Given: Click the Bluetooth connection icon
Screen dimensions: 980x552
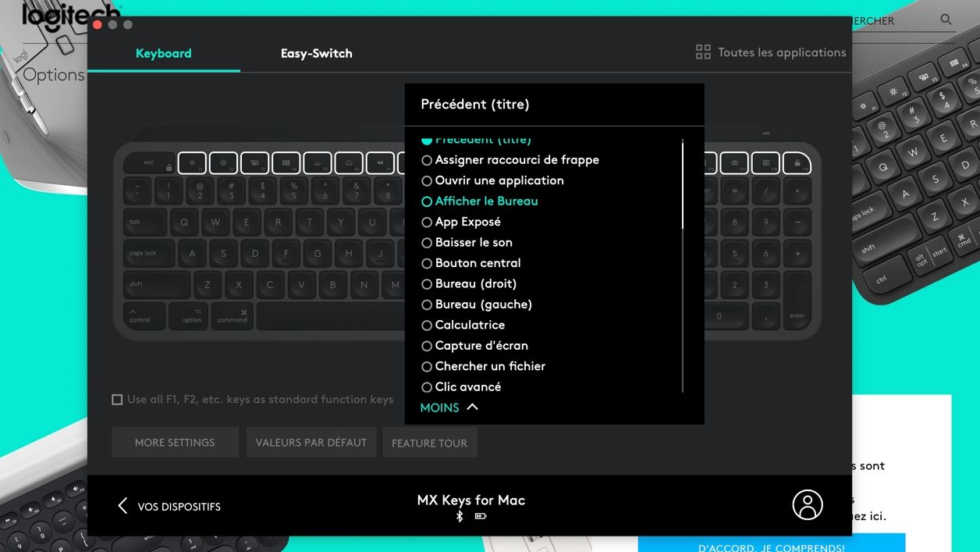Looking at the screenshot, I should pos(460,516).
